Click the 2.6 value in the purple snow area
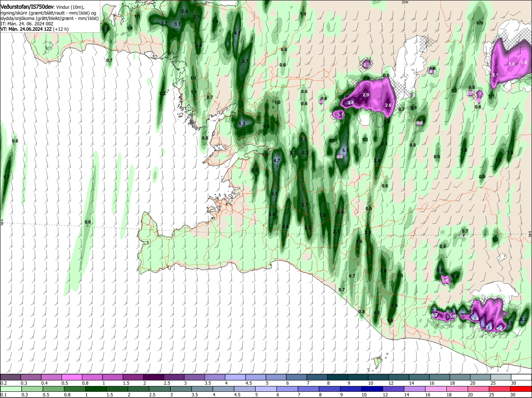This screenshot has width=532, height=398. (388, 105)
